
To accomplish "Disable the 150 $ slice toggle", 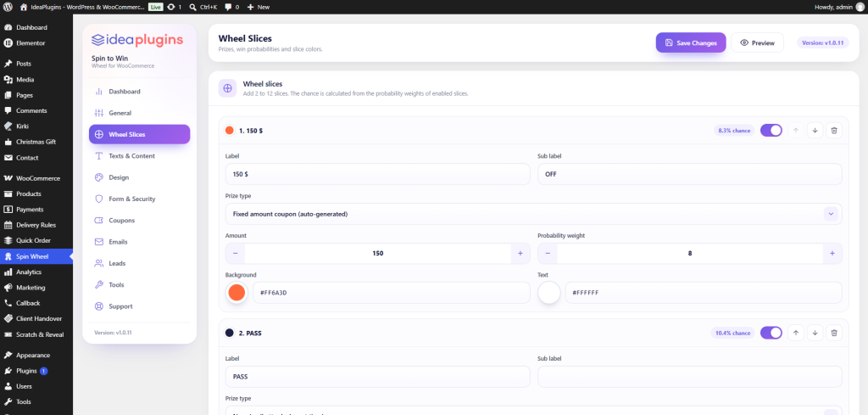I will click(x=771, y=130).
